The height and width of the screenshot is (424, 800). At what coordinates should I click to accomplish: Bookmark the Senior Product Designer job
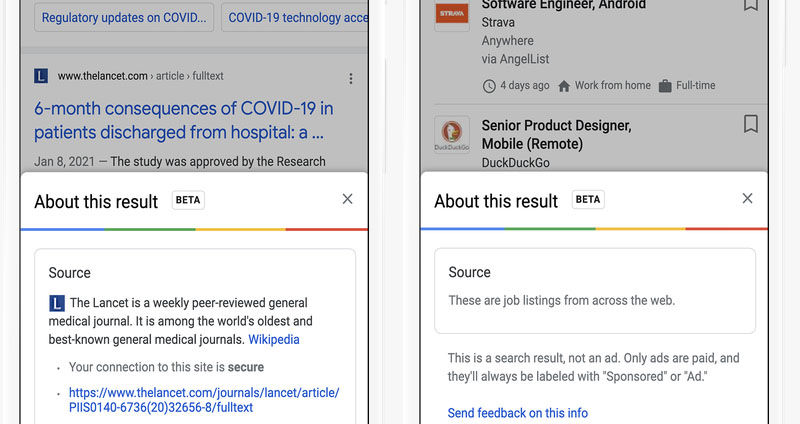751,124
